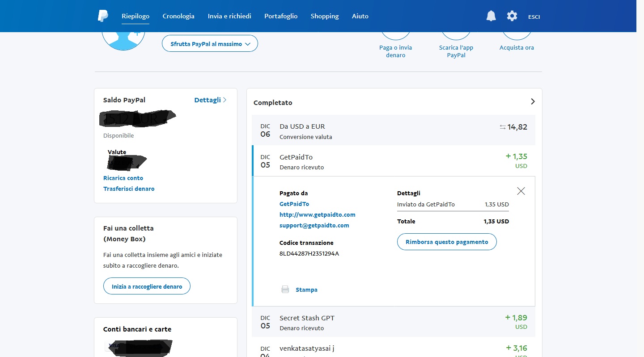Go to the Riepilogo tab
Image resolution: width=644 pixels, height=357 pixels.
[x=136, y=16]
